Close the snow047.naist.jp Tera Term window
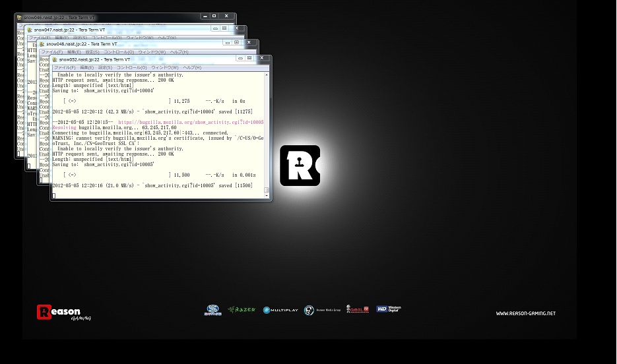The image size is (617, 364). 237,28
